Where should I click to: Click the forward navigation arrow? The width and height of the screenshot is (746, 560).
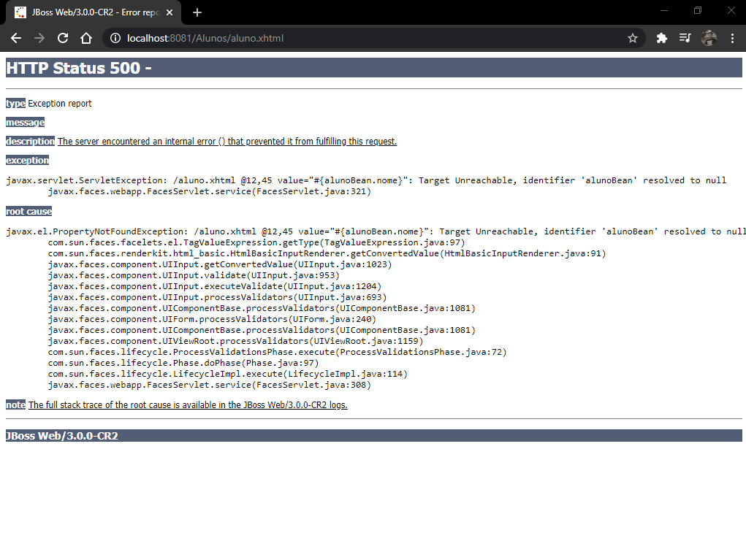pyautogui.click(x=39, y=38)
